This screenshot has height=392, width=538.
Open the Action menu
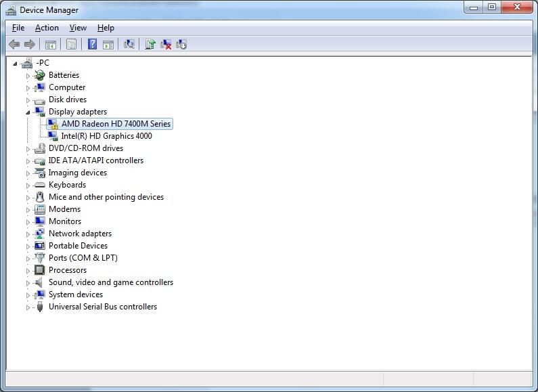47,28
